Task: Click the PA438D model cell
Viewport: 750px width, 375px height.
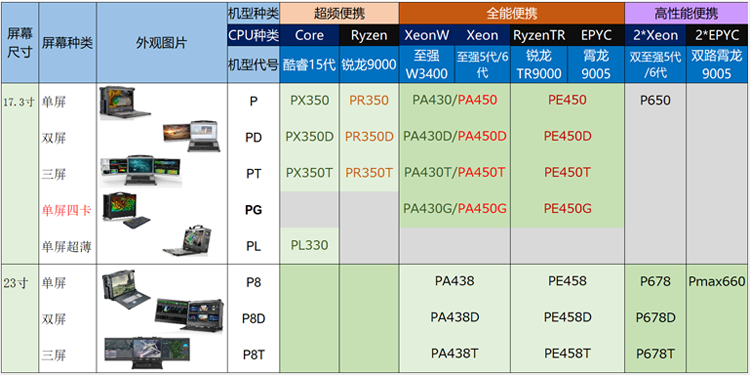Action: [454, 317]
